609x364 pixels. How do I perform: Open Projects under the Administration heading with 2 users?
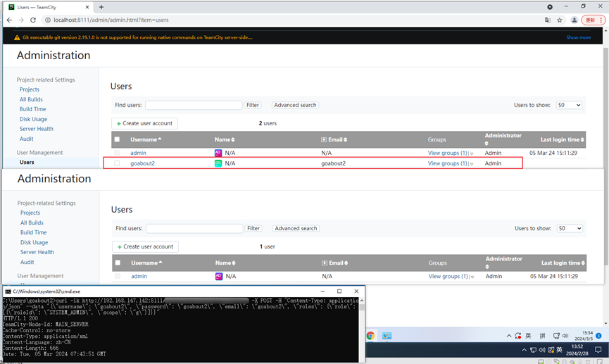(30, 89)
